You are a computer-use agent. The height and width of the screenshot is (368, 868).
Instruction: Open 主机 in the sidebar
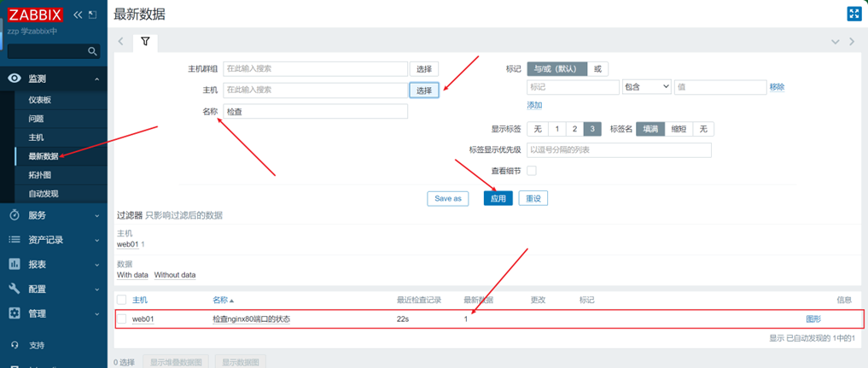pyautogui.click(x=36, y=137)
